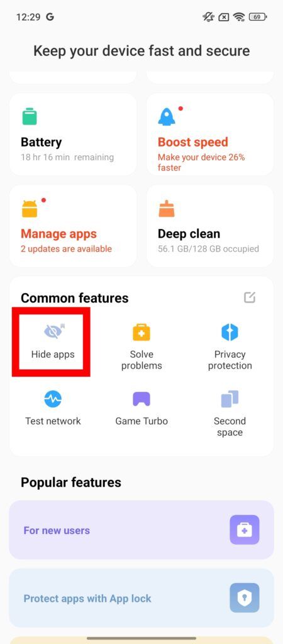Edit Common features with pencil icon

click(x=250, y=297)
